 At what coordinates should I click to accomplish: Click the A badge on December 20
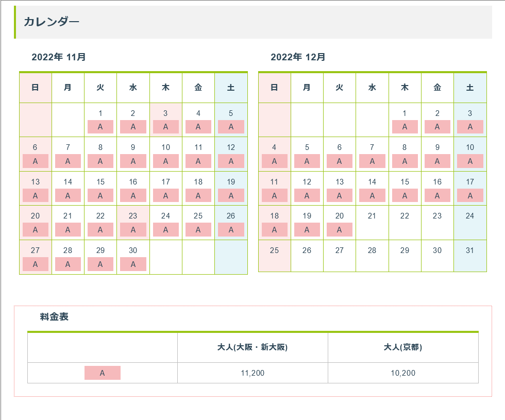click(339, 230)
